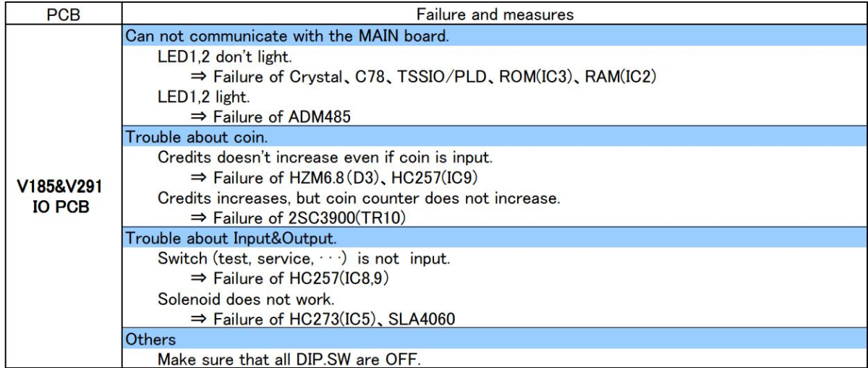Click the 'Can not communicate with the MAIN board' row
The height and width of the screenshot is (368, 868).
point(494,37)
